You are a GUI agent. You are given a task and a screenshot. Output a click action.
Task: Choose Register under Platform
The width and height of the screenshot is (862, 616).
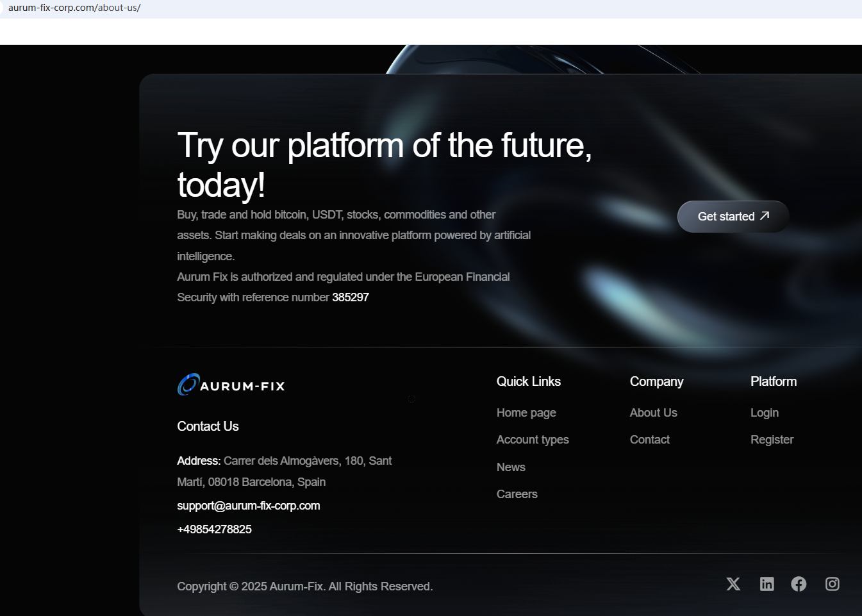pyautogui.click(x=772, y=440)
